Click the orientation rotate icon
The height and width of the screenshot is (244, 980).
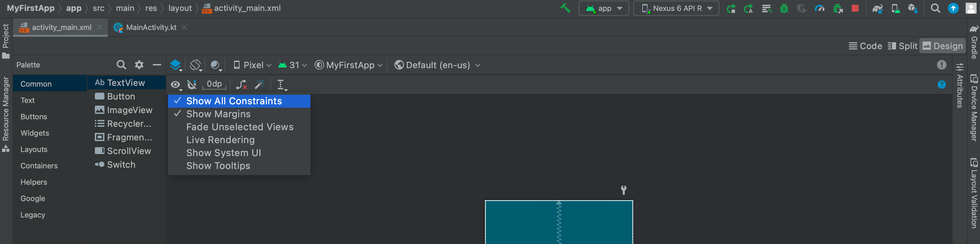point(196,65)
